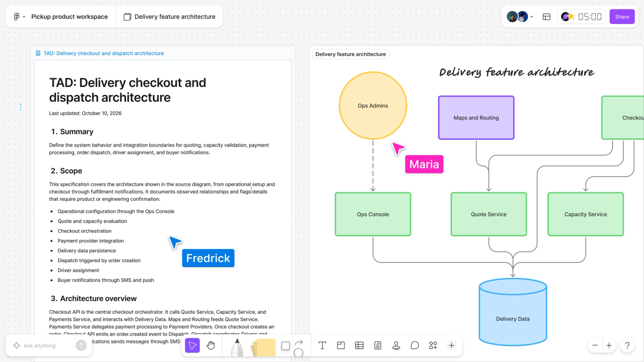Image resolution: width=644 pixels, height=362 pixels.
Task: Click the collaborator avatars in header
Action: [517, 16]
